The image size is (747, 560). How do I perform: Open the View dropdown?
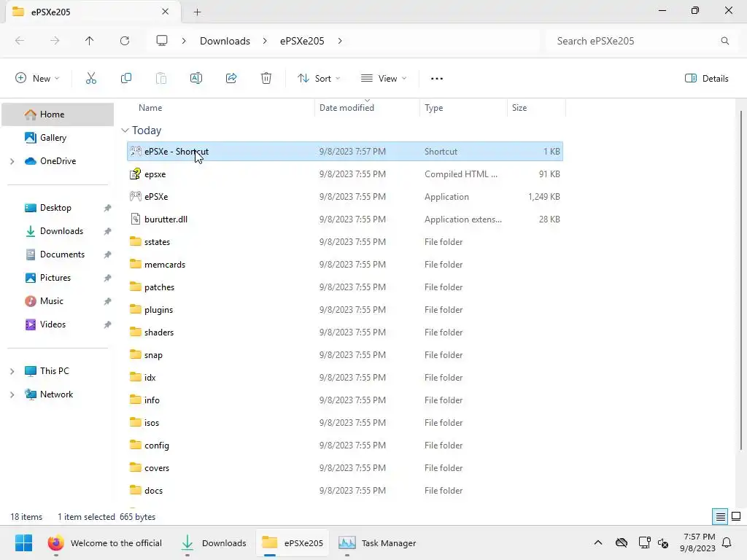coord(384,79)
